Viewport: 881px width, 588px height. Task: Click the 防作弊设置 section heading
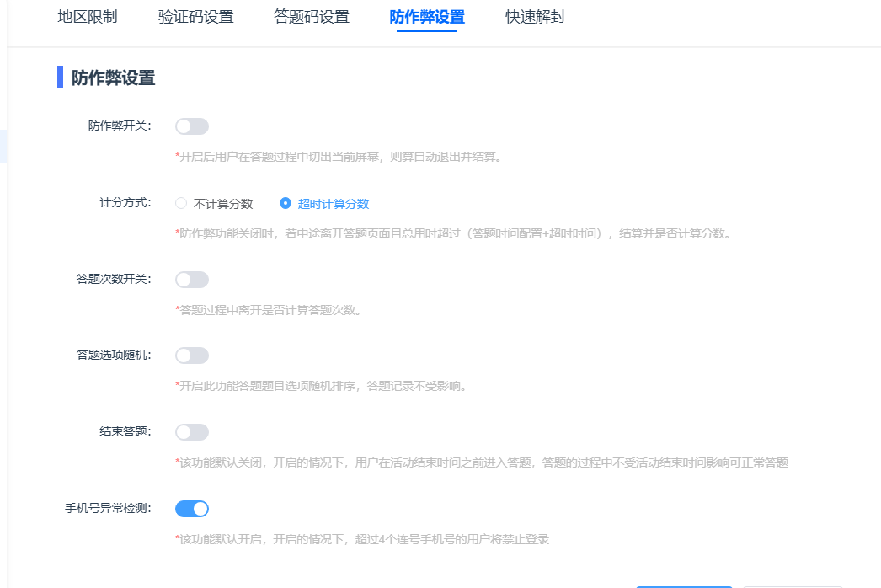pyautogui.click(x=113, y=78)
